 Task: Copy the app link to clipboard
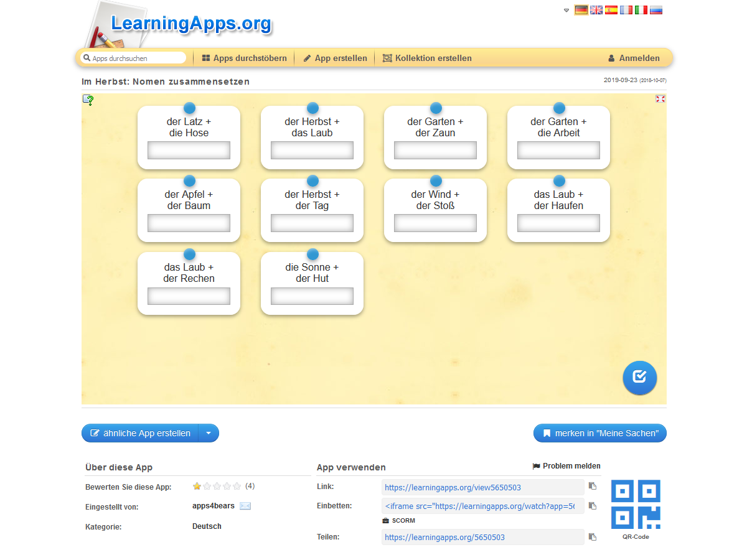[593, 487]
